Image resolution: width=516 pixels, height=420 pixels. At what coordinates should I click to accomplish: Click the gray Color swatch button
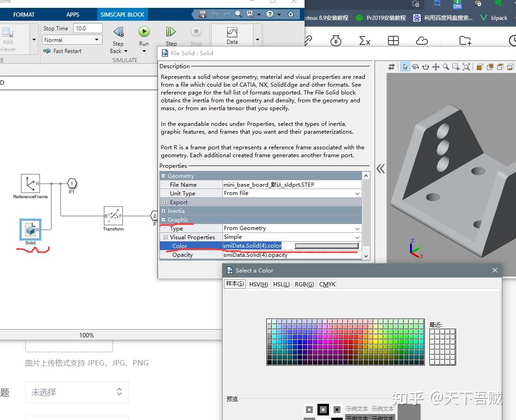327,246
